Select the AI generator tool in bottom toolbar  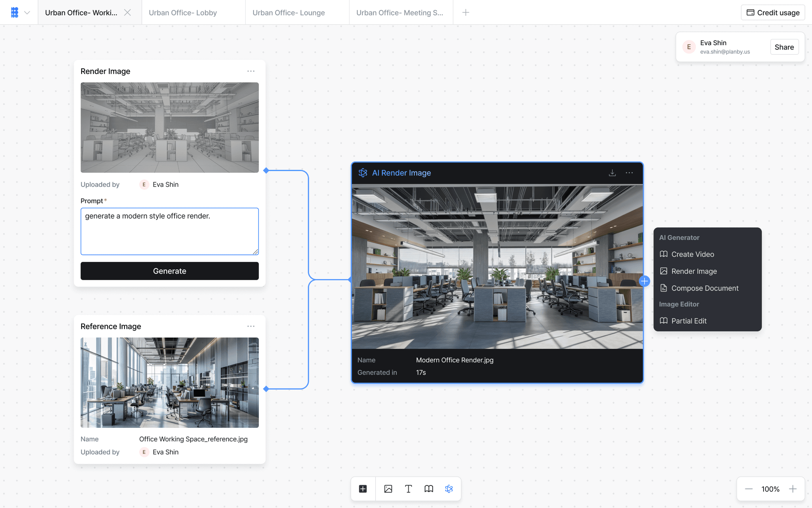click(x=449, y=489)
